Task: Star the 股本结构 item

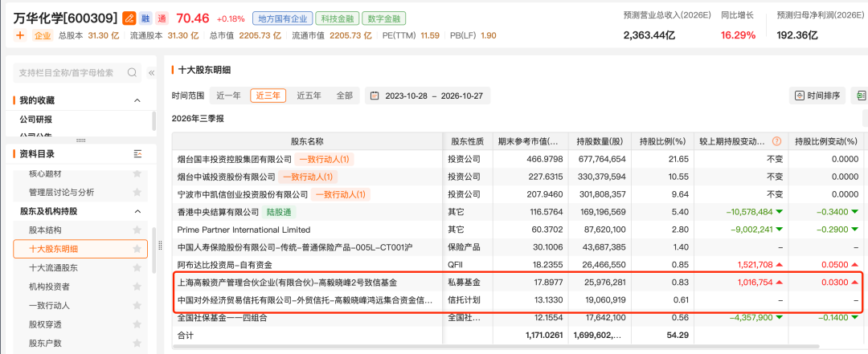Action: (137, 230)
